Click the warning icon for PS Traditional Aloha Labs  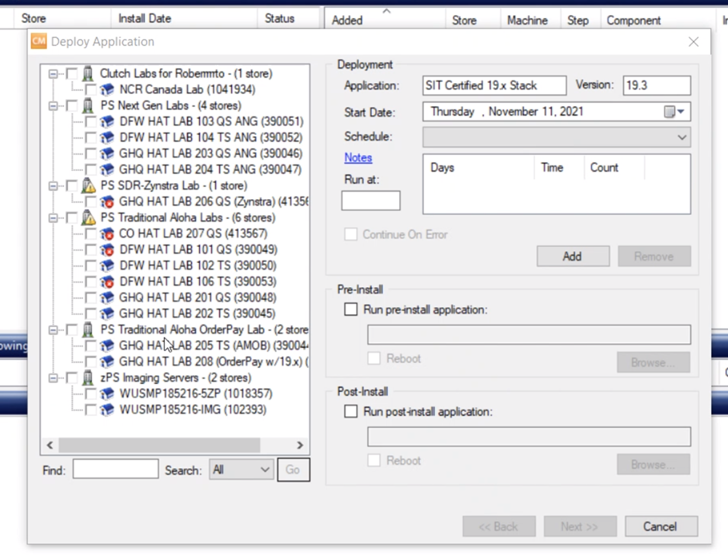pos(88,218)
